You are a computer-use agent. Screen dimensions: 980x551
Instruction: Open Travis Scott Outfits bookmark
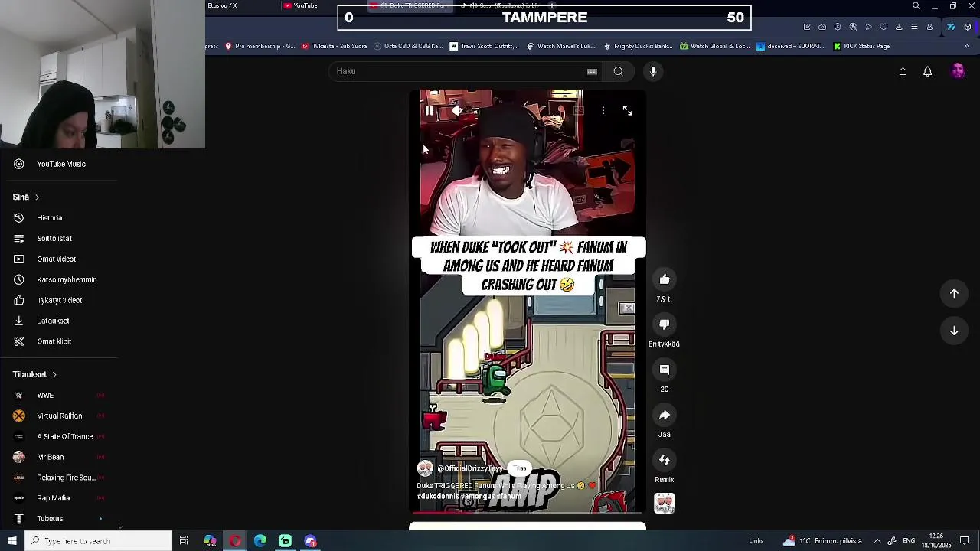coord(483,46)
